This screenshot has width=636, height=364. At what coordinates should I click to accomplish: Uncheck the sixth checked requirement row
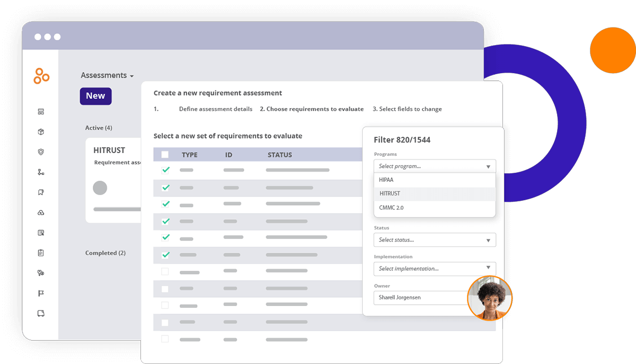pyautogui.click(x=165, y=255)
